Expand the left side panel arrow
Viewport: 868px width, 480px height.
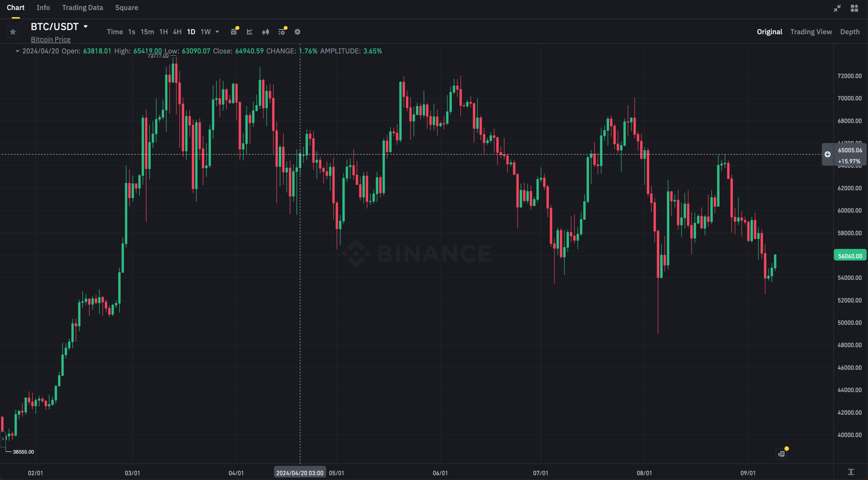[x=3, y=439]
